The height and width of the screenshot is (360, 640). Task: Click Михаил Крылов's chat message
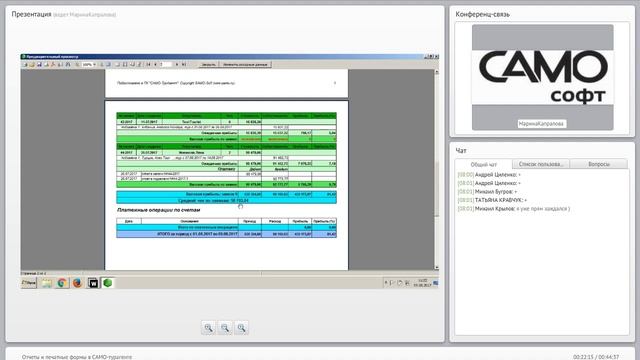pyautogui.click(x=513, y=209)
